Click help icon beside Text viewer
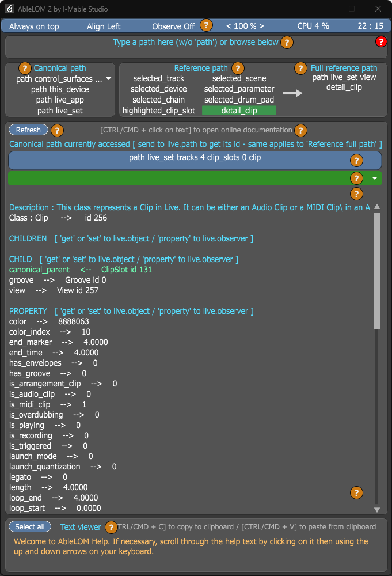 click(x=111, y=528)
